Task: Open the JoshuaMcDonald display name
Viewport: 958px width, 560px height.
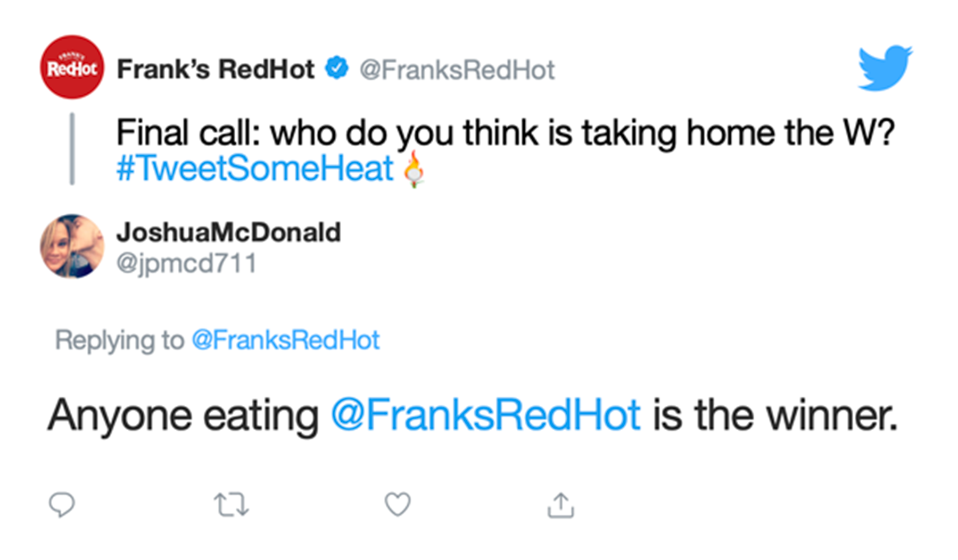Action: [229, 232]
